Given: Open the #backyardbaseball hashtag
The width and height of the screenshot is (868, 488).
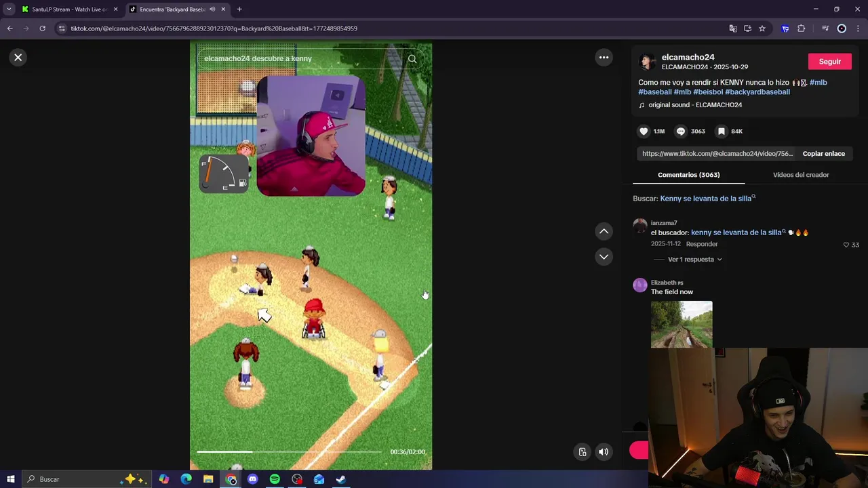Looking at the screenshot, I should [x=757, y=92].
